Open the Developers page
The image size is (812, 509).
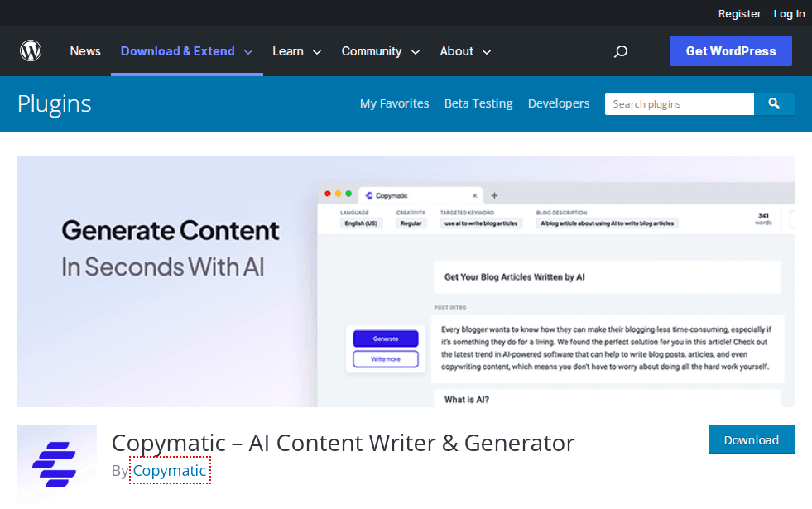(x=559, y=103)
